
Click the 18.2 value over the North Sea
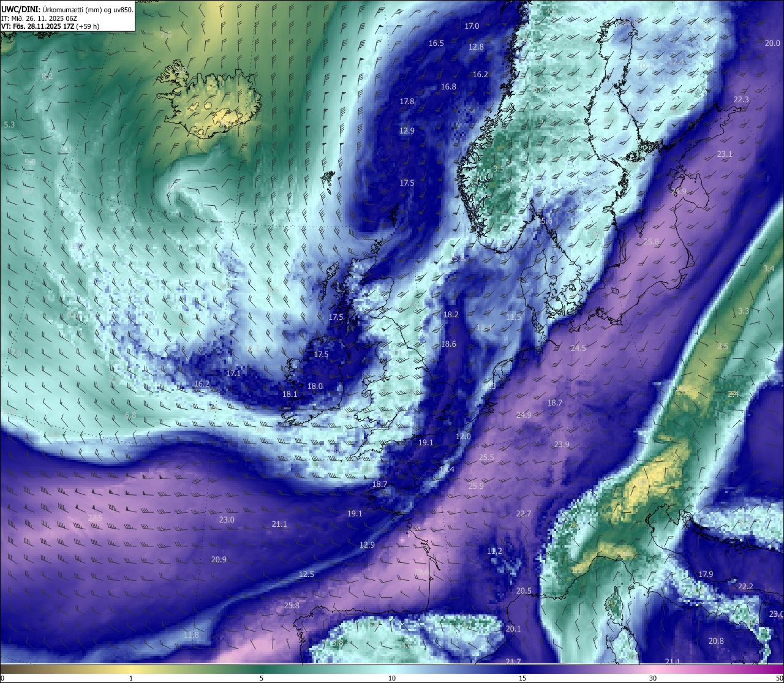(x=451, y=315)
